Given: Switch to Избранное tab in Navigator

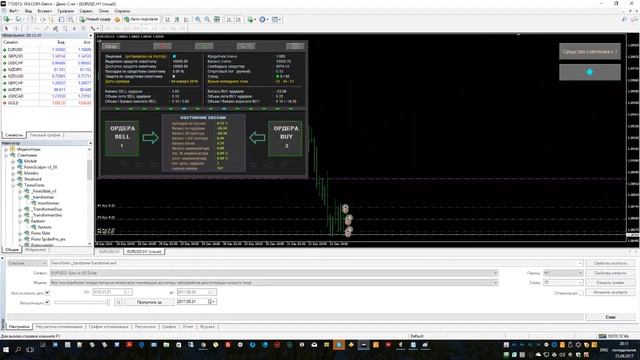Looking at the screenshot, I should 36,249.
